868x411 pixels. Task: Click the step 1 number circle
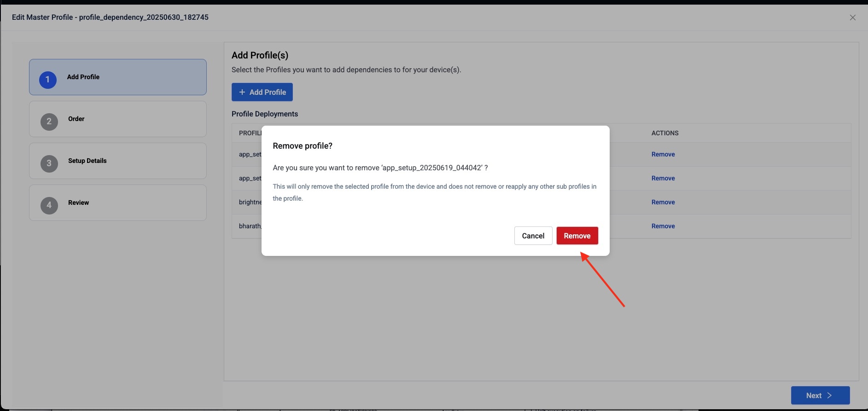pyautogui.click(x=48, y=80)
